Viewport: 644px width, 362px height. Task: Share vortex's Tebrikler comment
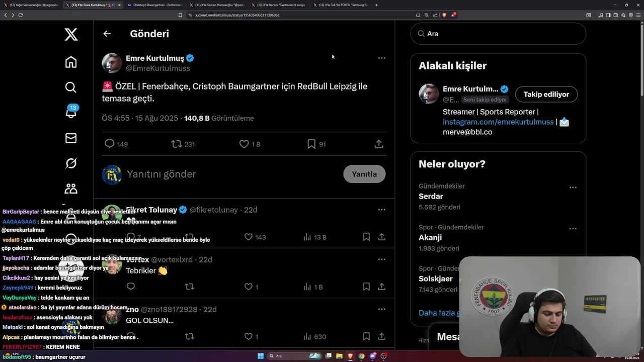382,287
